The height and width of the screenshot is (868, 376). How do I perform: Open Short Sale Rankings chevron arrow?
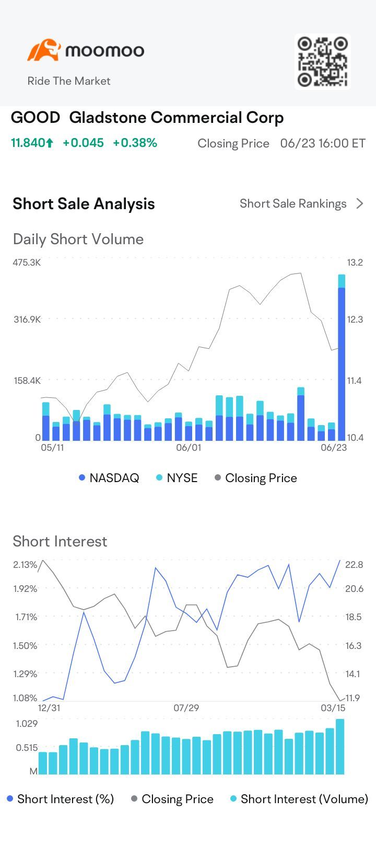[x=360, y=203]
